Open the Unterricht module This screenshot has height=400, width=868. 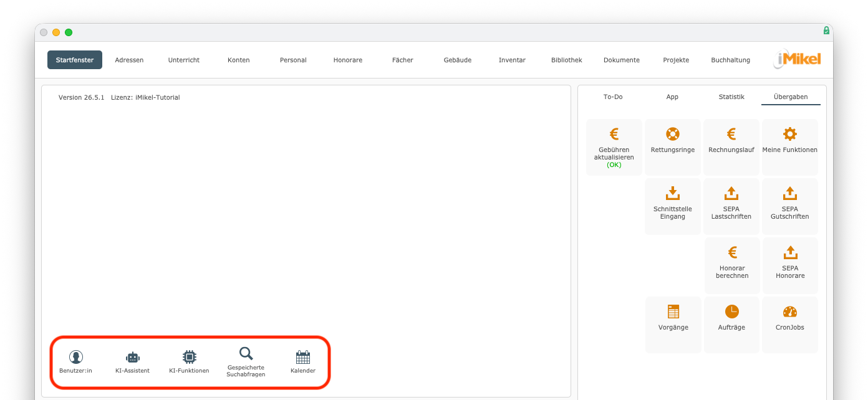184,60
